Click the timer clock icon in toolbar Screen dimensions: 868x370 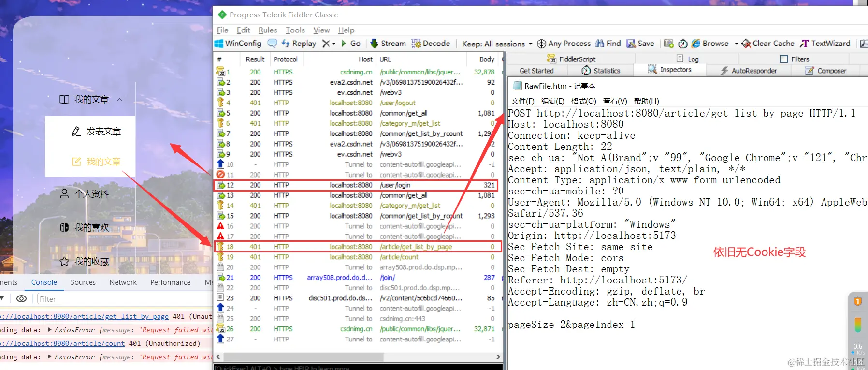pos(683,44)
